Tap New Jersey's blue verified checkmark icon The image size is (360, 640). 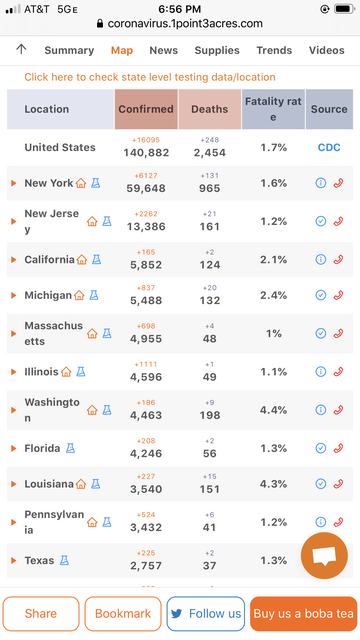coord(321,221)
